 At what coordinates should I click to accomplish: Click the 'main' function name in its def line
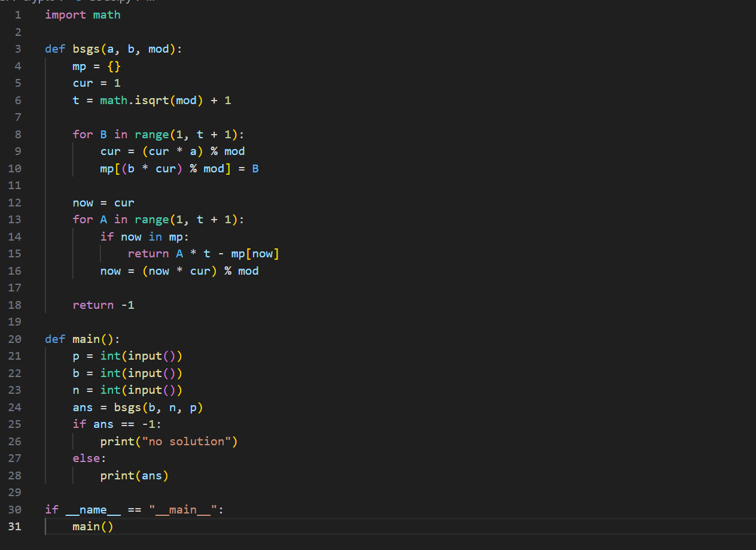point(86,339)
